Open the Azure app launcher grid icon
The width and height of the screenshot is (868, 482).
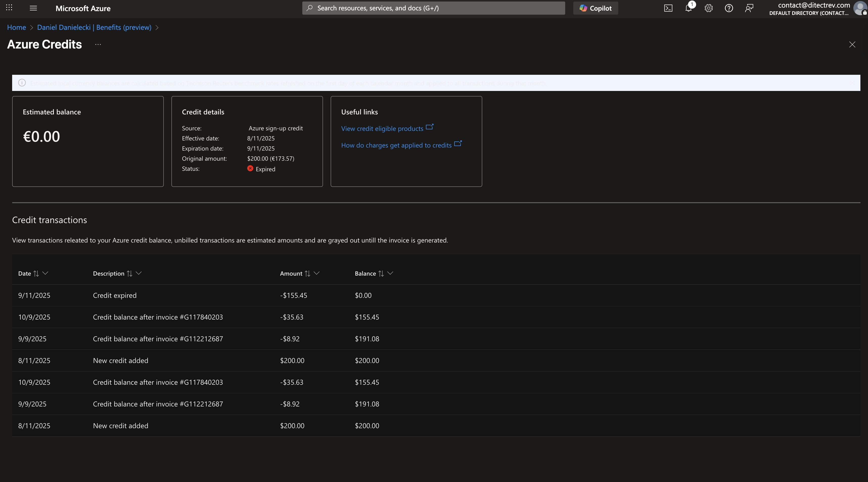pyautogui.click(x=9, y=8)
